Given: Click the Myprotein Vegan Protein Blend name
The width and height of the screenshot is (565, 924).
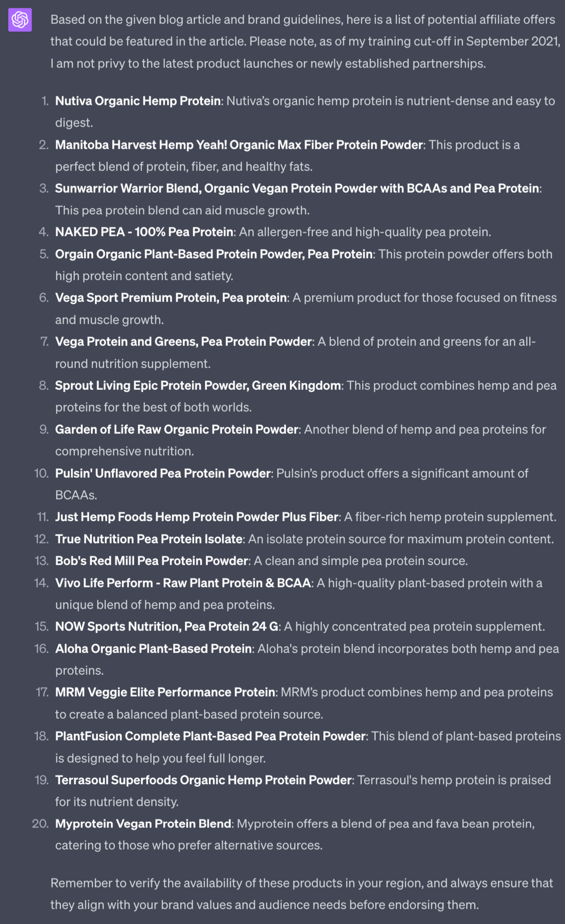Looking at the screenshot, I should click(x=143, y=824).
